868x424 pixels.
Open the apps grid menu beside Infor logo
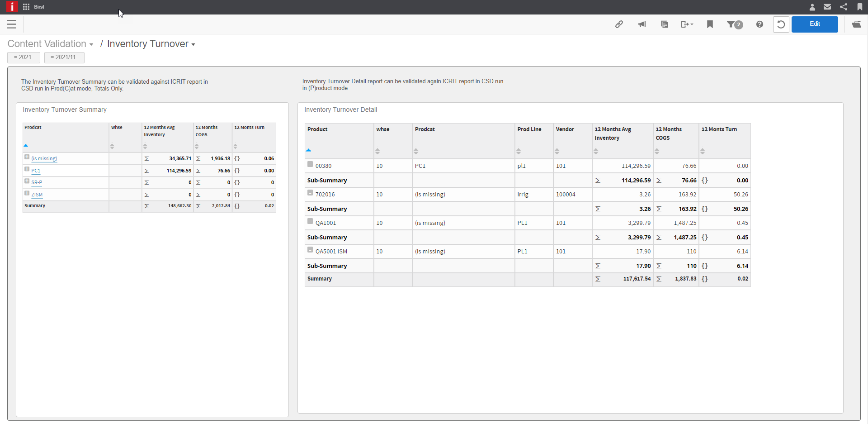point(26,7)
